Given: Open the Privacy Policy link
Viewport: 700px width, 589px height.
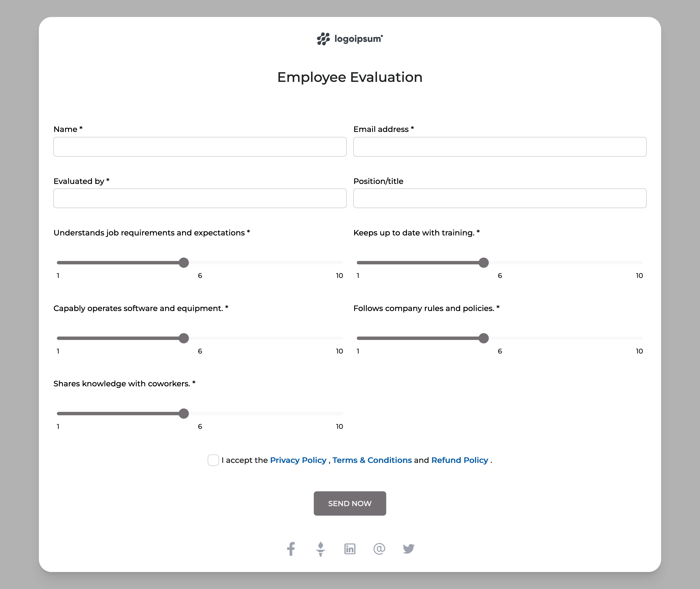Looking at the screenshot, I should (298, 460).
